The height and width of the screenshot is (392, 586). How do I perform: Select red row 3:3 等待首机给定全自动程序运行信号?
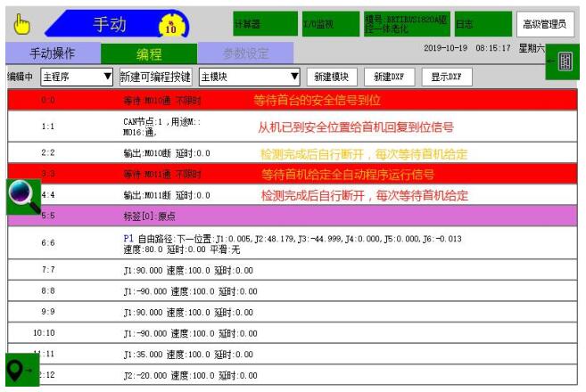point(293,174)
